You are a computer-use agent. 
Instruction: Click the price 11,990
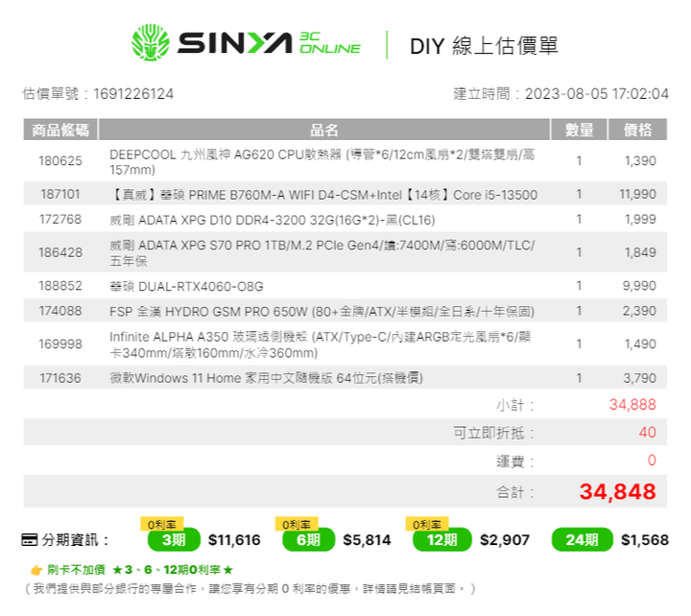pyautogui.click(x=637, y=195)
